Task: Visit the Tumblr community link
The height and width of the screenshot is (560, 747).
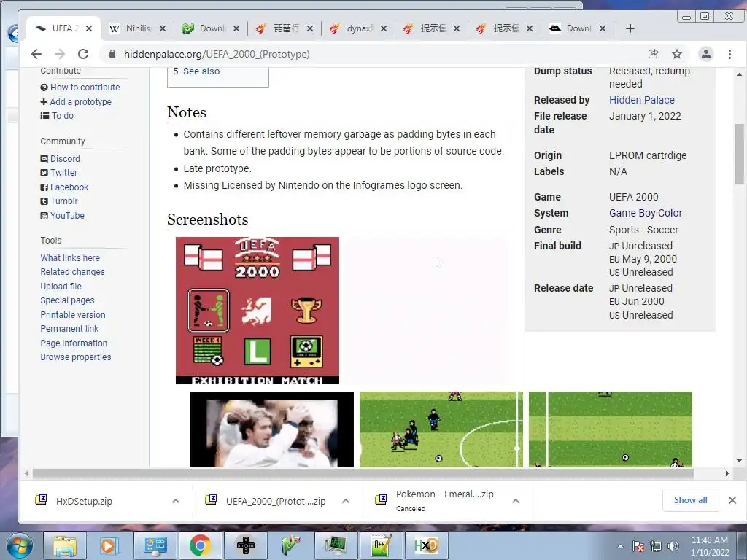Action: [x=64, y=201]
